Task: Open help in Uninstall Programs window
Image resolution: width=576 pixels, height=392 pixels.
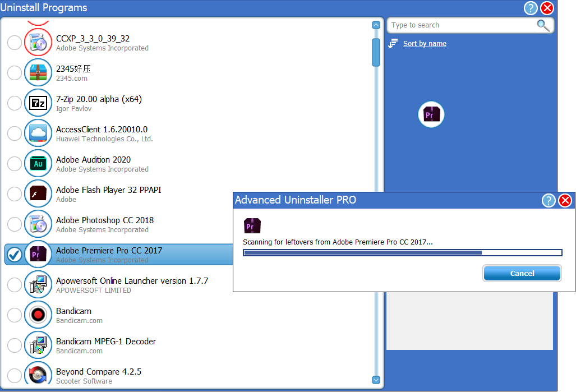Action: 531,8
